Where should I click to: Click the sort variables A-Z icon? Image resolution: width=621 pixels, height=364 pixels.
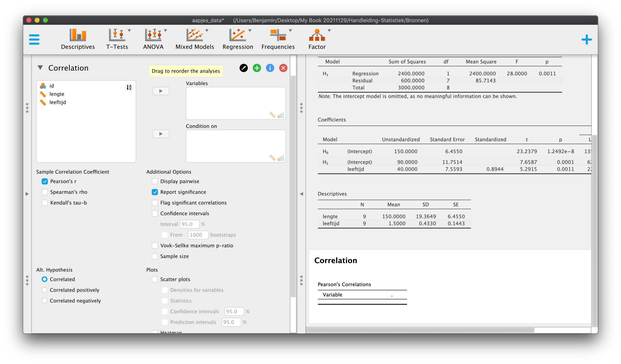129,87
